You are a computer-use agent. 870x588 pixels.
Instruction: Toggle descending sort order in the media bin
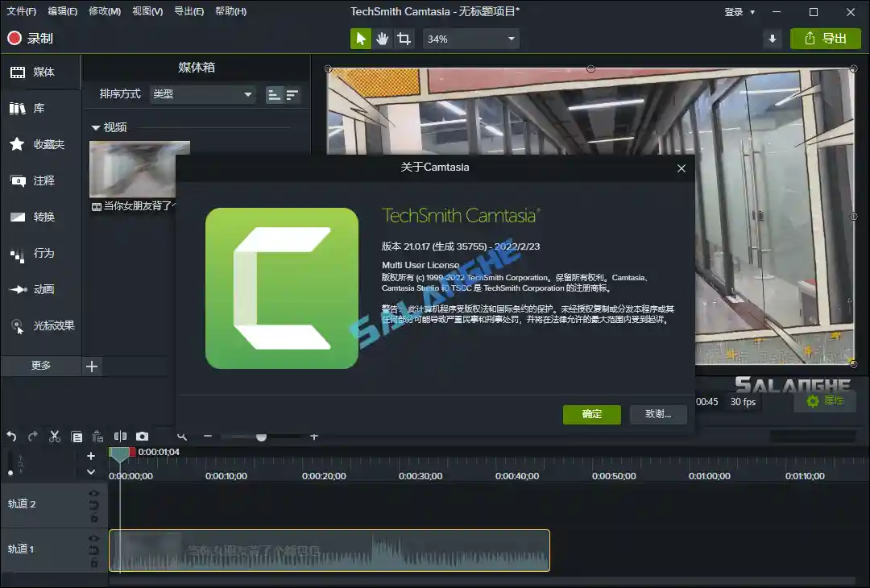point(292,94)
